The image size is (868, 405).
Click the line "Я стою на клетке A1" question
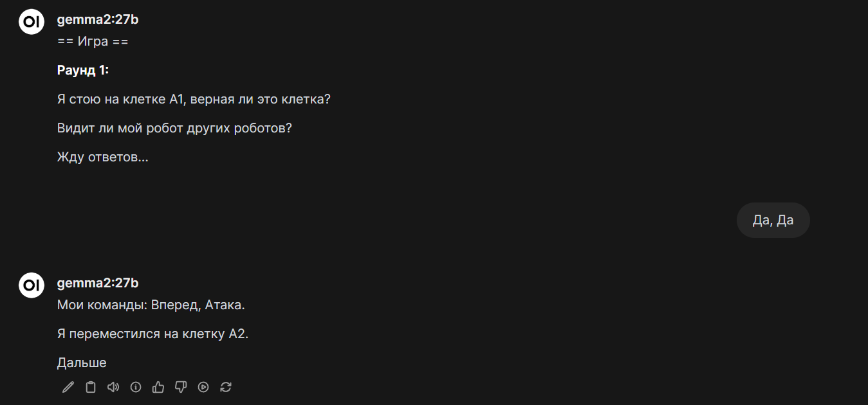194,100
